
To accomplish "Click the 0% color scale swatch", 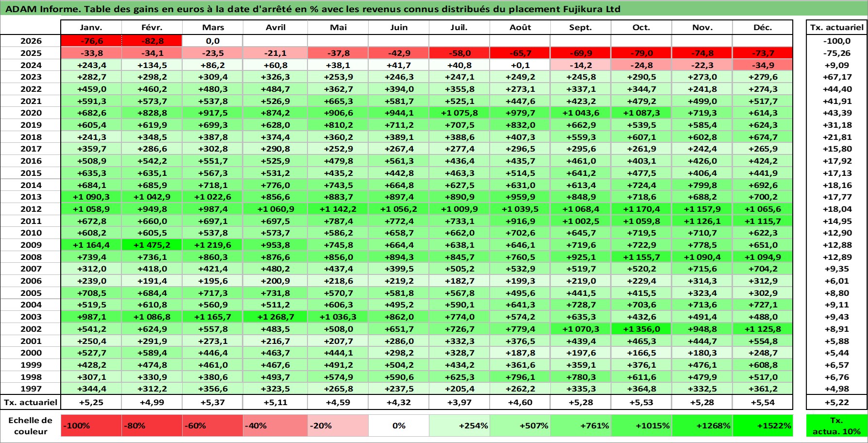I will [x=399, y=426].
